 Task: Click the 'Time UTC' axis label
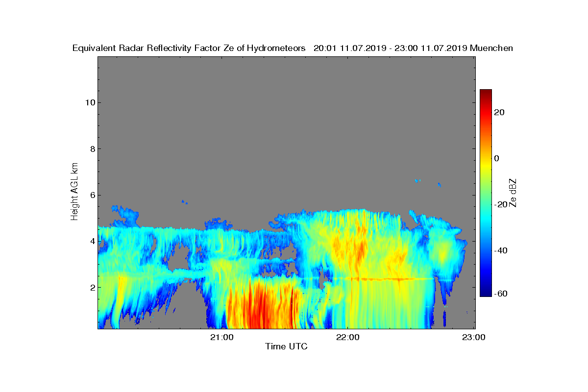click(286, 347)
